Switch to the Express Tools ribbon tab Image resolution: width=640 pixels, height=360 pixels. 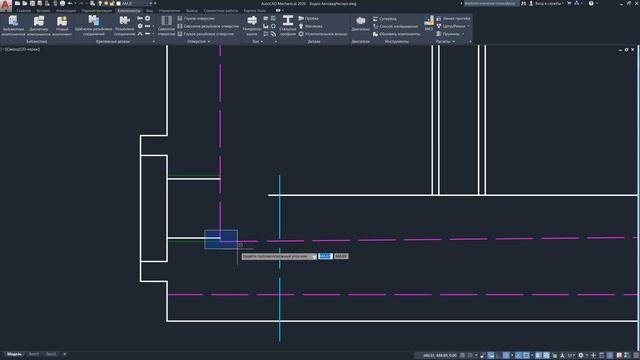pos(255,11)
